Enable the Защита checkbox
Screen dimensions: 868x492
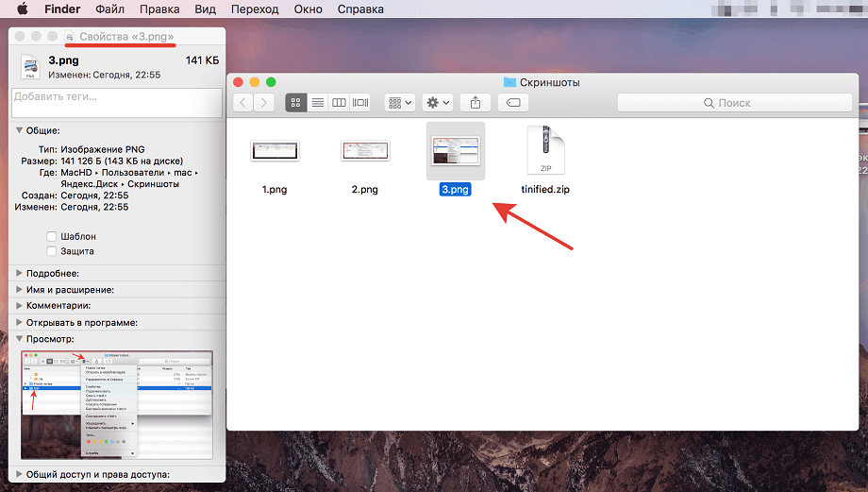point(51,252)
